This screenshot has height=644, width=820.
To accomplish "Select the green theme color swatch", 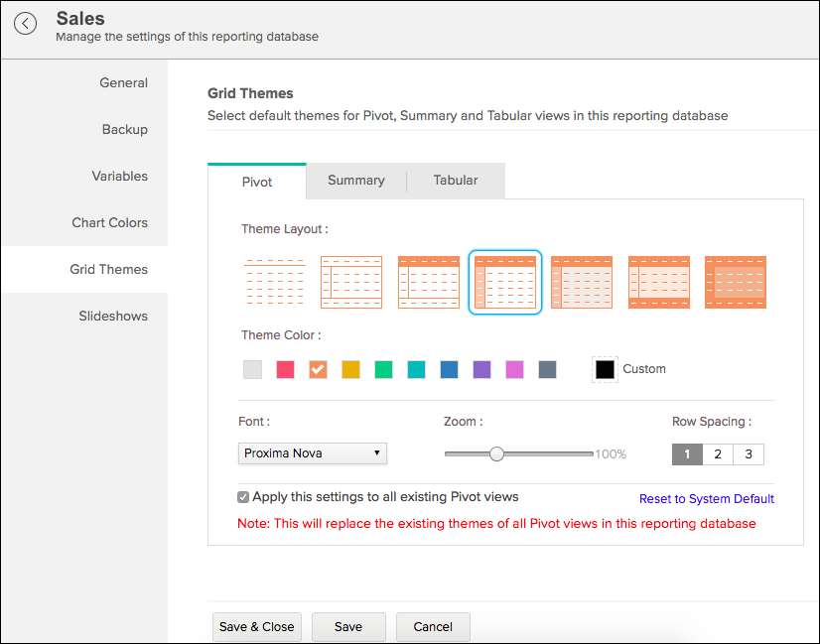I will point(383,369).
